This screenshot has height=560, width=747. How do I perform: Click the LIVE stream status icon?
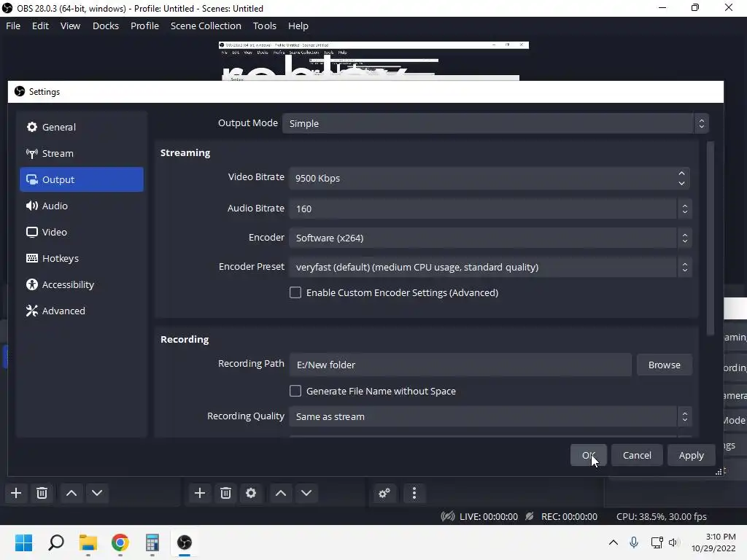pos(448,517)
